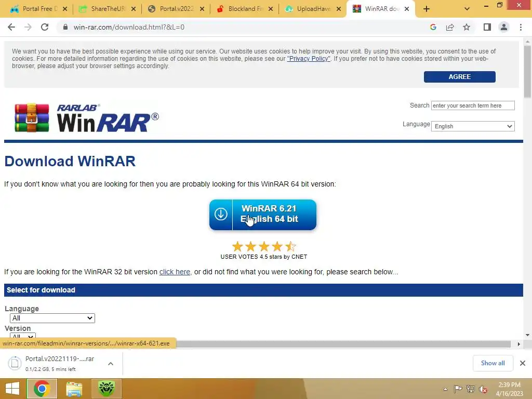Open the Chrome profile menu
The height and width of the screenshot is (399, 532).
(x=504, y=27)
